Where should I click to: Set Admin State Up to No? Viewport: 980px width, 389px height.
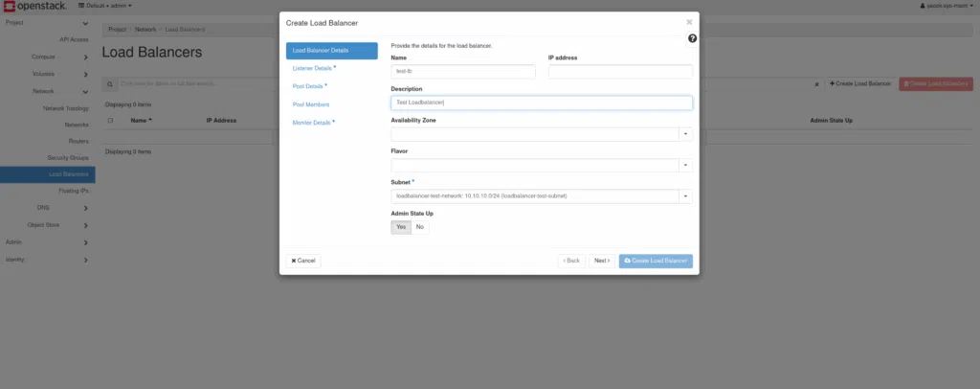click(x=420, y=227)
